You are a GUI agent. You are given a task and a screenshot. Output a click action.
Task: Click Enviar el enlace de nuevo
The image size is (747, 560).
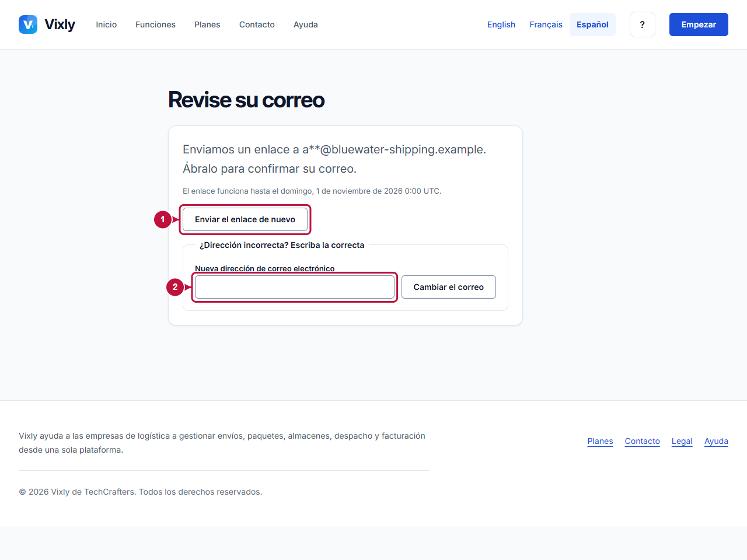(x=245, y=219)
